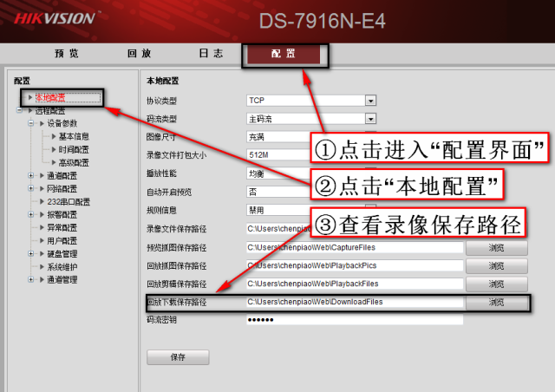
Task: Click the 回放抓图保存路径 PlaybackPics field
Action: click(355, 265)
